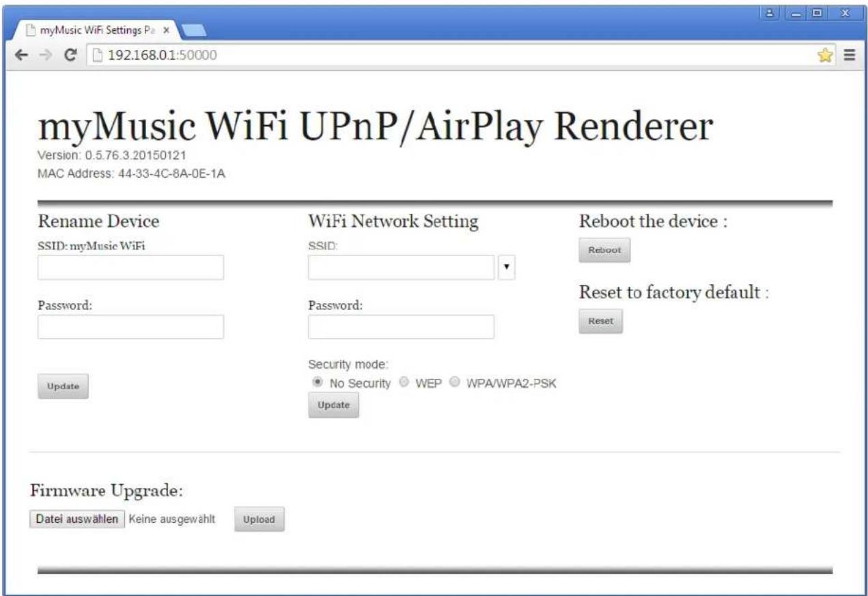Viewport: 868px width, 596px height.
Task: Select the No Security radio button
Action: [318, 383]
